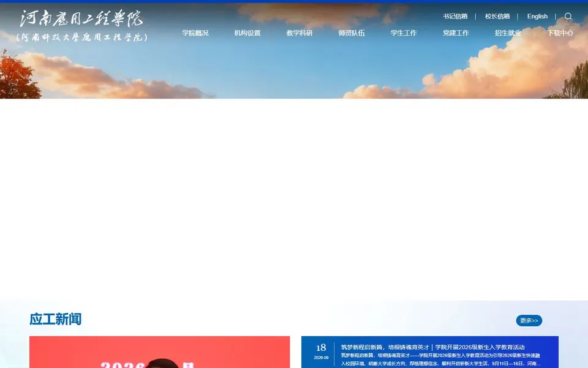
Task: Open the 机构设置 menu
Action: tap(247, 33)
